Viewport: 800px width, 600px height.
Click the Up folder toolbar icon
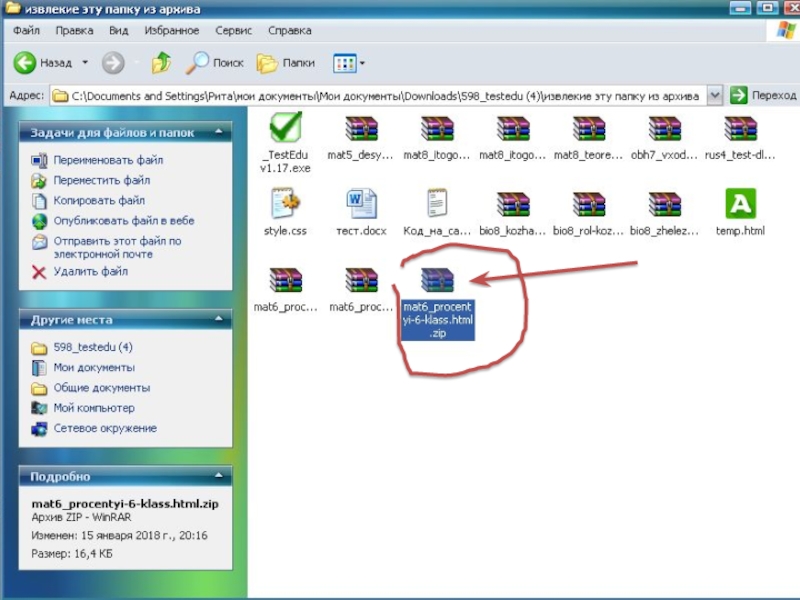tap(161, 63)
